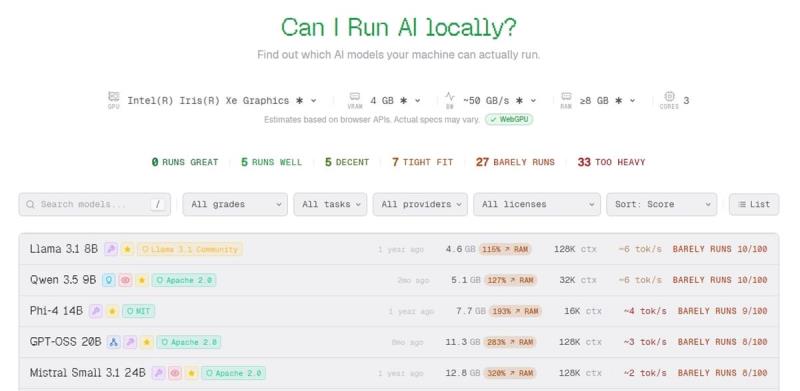Click the CPU cores icon
This screenshot has height=391, width=800.
point(669,96)
